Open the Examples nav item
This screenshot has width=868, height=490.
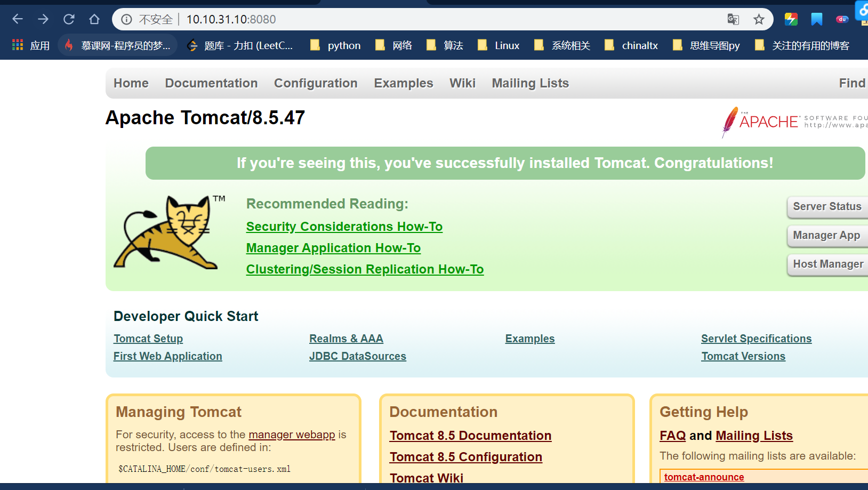[x=404, y=83]
